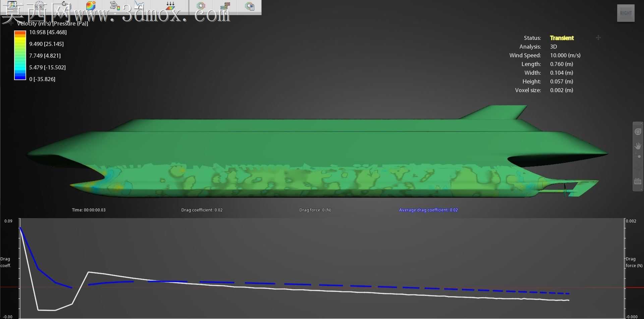This screenshot has width=644, height=319.
Task: Open the stacked layers resolution icon
Action: [225, 6]
